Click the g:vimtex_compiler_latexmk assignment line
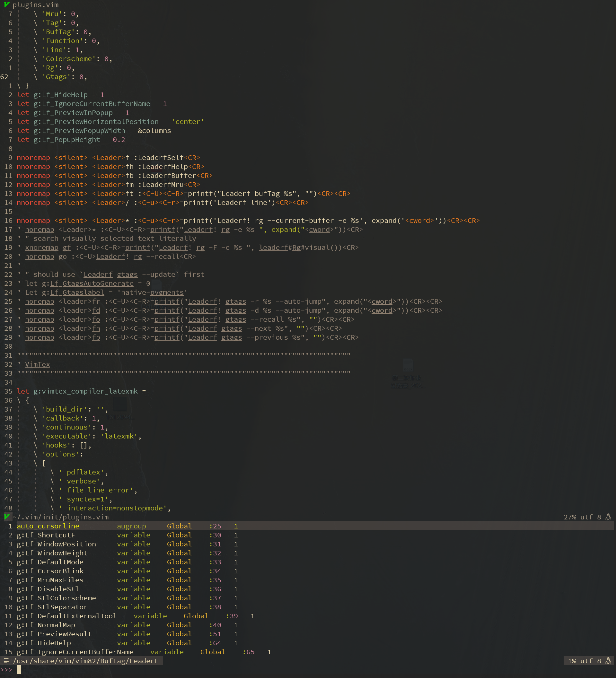 click(x=81, y=391)
